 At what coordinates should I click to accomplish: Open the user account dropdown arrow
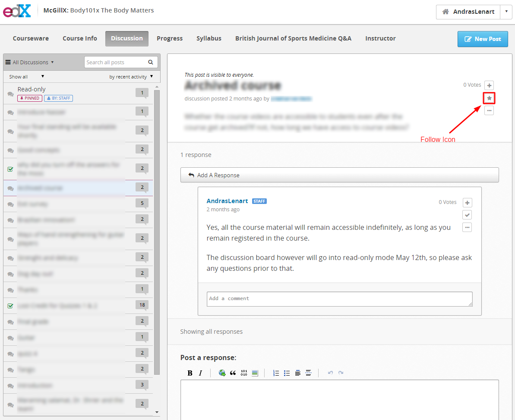click(506, 12)
